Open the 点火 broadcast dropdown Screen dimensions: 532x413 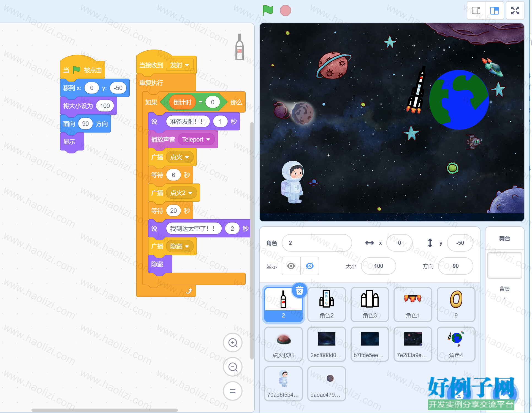(x=180, y=157)
